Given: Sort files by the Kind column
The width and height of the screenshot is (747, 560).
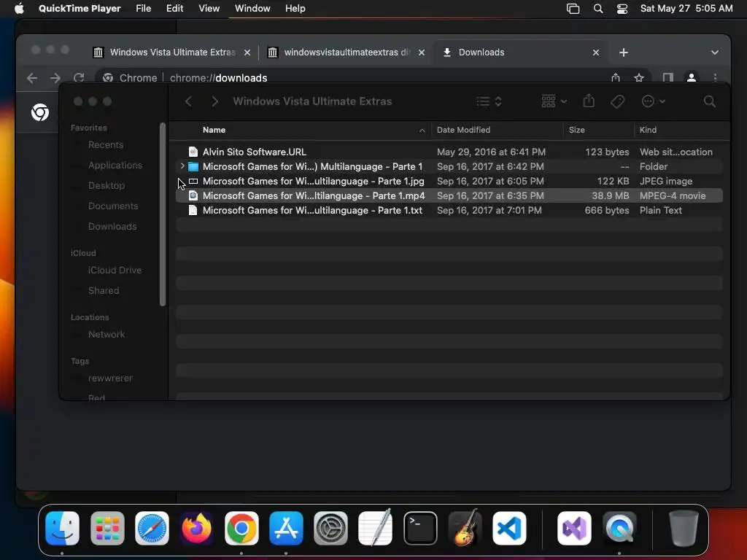Looking at the screenshot, I should tap(681, 130).
